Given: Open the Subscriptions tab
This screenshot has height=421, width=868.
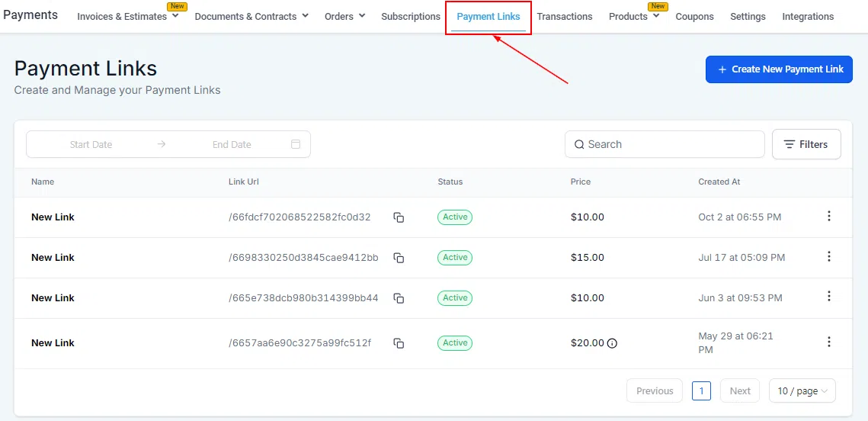Looking at the screenshot, I should (x=411, y=17).
